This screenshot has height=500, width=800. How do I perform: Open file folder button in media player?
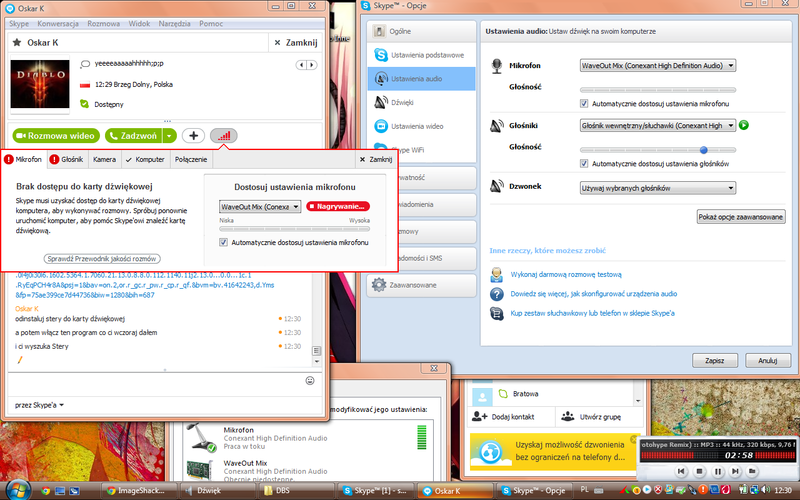[752, 471]
